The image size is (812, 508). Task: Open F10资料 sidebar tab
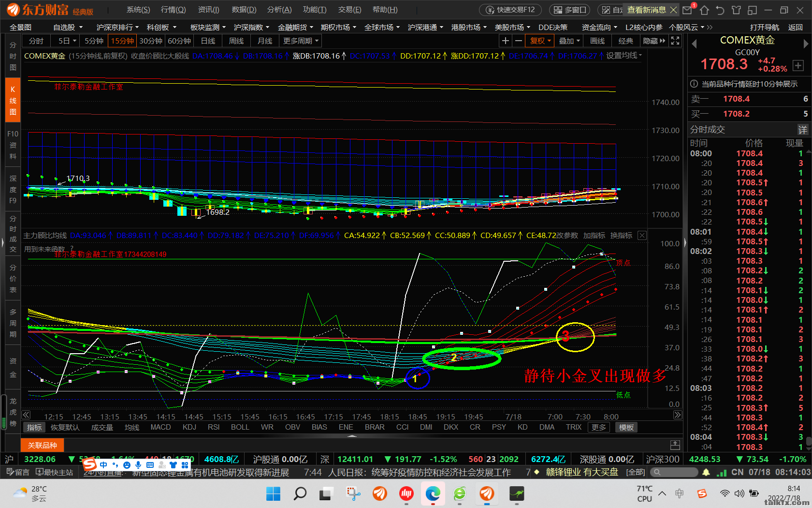(13, 145)
